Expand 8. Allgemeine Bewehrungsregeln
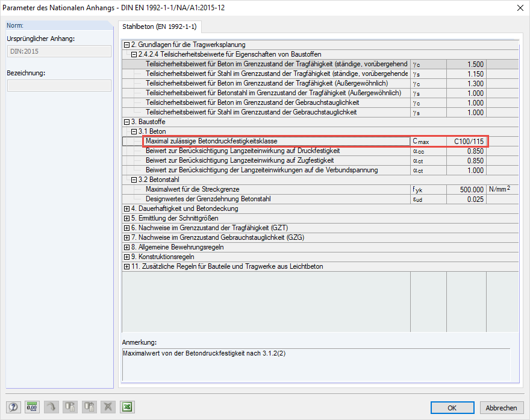This screenshot has height=420, width=530. pyautogui.click(x=126, y=247)
